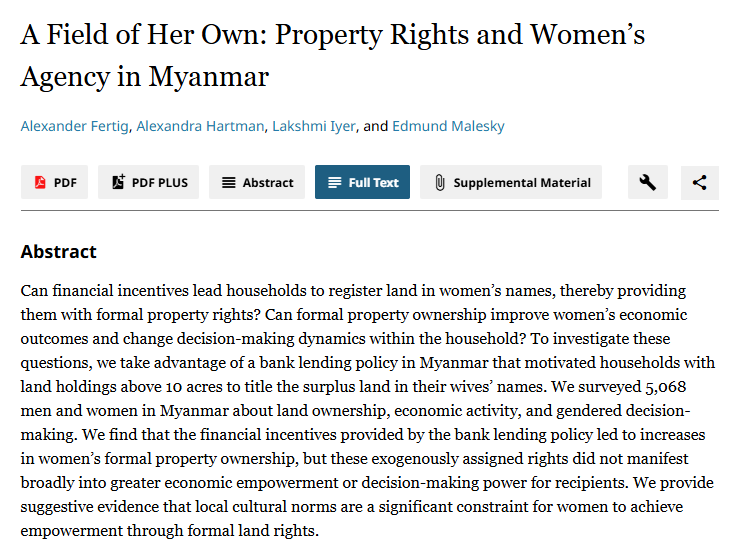Click the Supplemental Material paperclip icon
Viewport: 733px width, 551px height.
click(x=440, y=182)
